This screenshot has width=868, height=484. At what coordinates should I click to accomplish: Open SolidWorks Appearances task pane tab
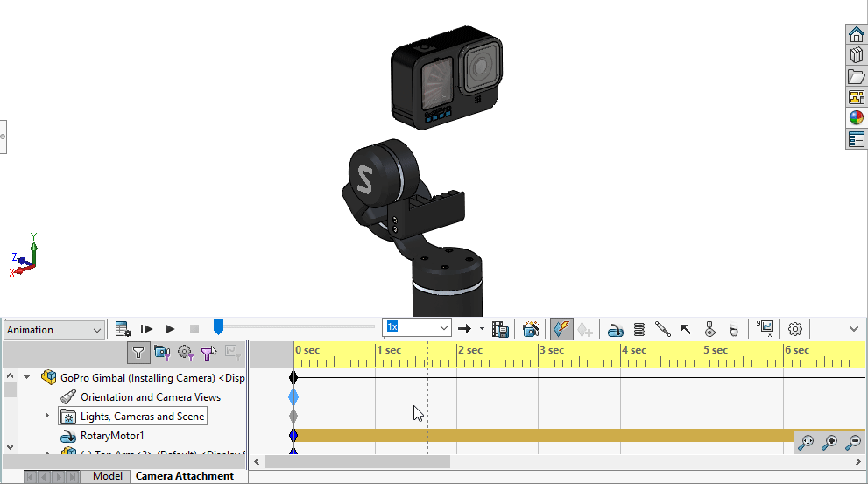click(856, 118)
